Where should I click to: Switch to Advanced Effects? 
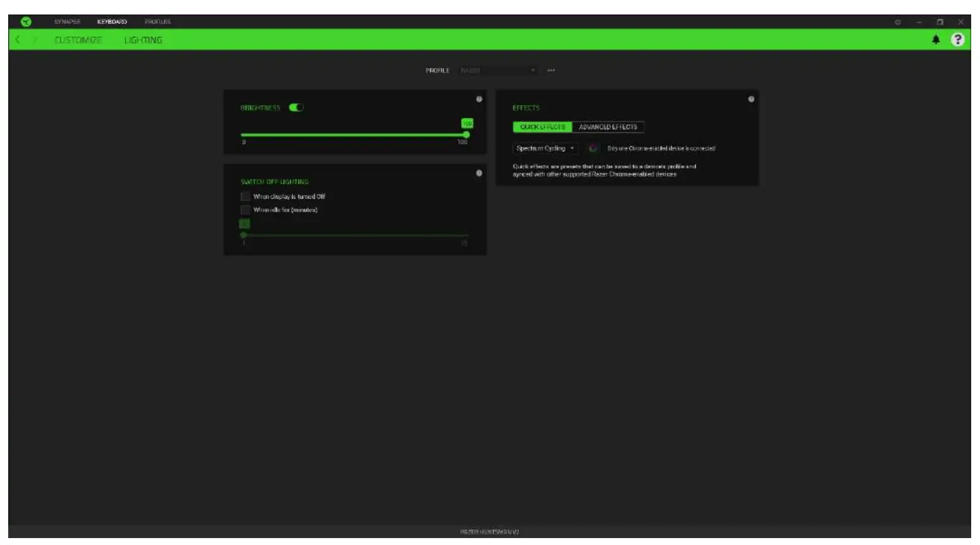pos(608,127)
